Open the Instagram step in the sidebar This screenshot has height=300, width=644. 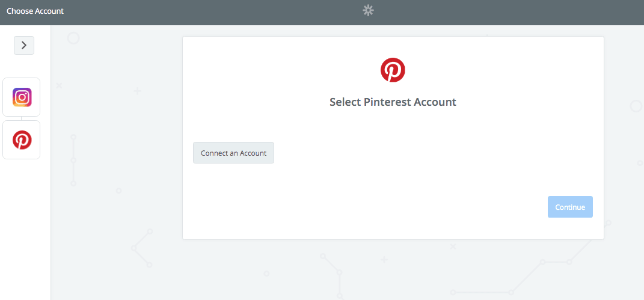coord(22,97)
